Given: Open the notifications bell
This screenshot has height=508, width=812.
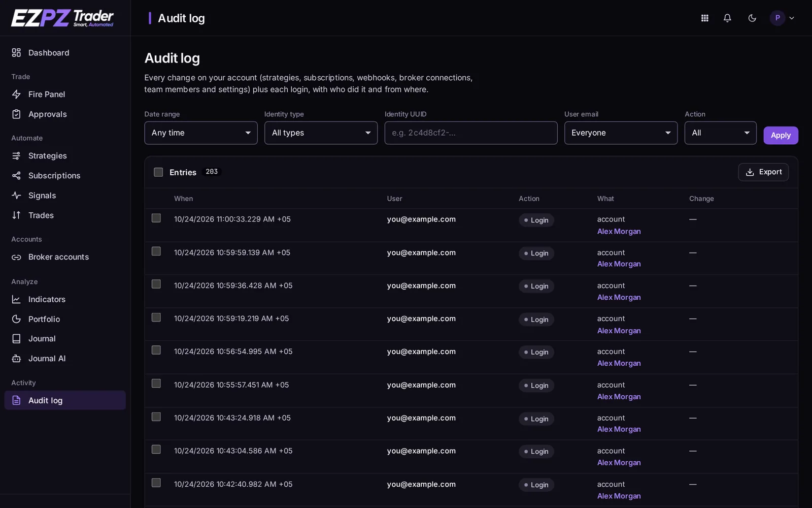Looking at the screenshot, I should point(727,18).
